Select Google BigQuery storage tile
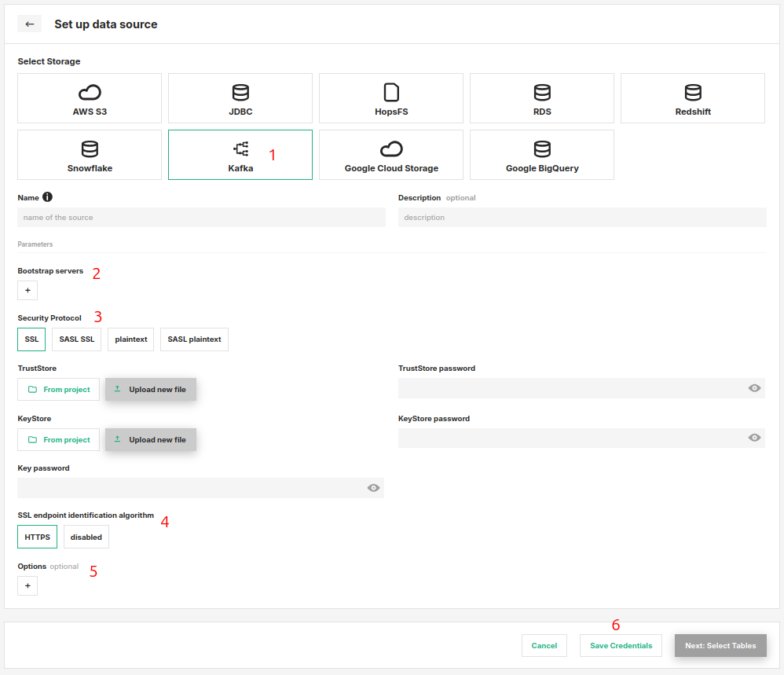 click(x=542, y=155)
